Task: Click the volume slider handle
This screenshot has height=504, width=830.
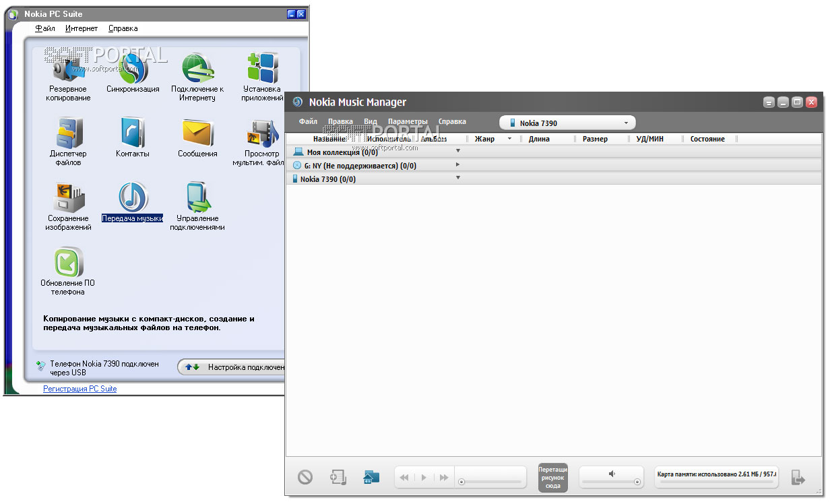Action: 637,482
